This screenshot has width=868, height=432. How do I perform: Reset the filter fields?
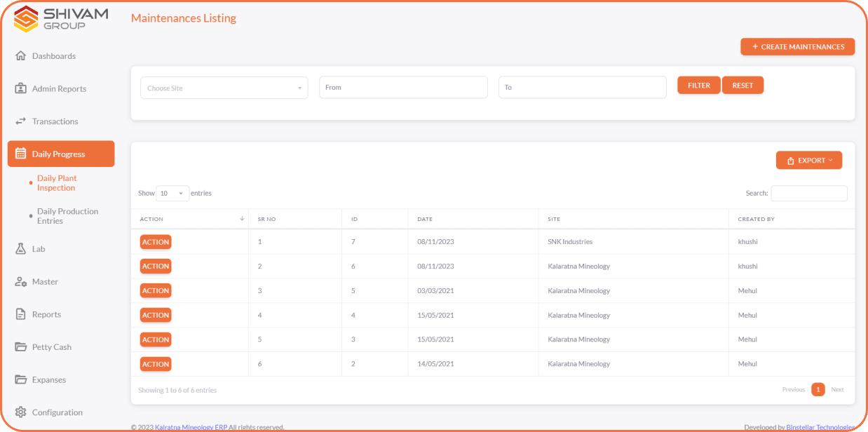(742, 86)
